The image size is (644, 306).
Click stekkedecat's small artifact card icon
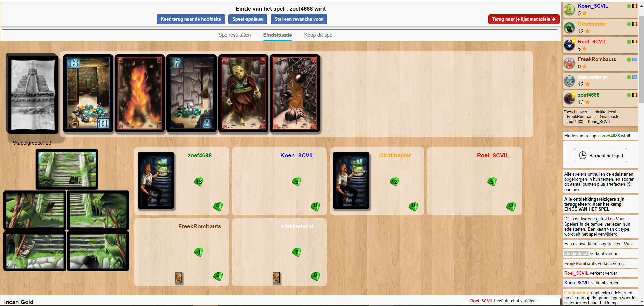276,278
